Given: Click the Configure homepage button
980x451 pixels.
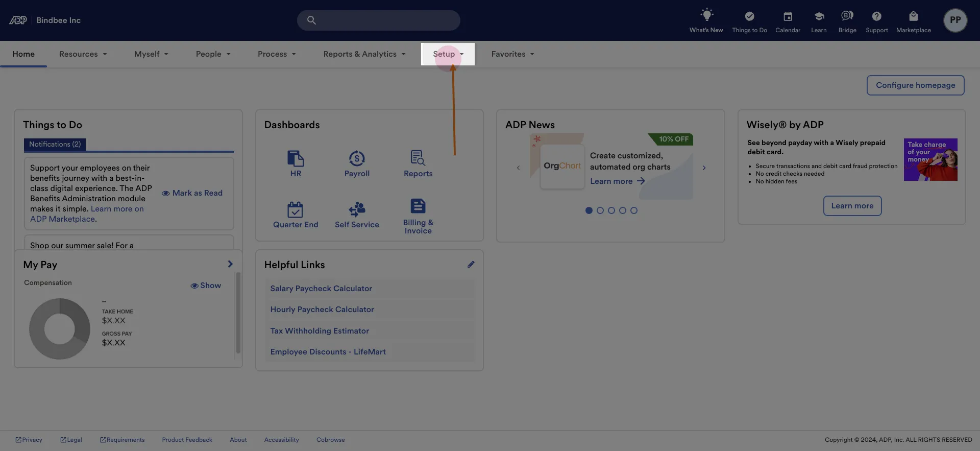Looking at the screenshot, I should (x=916, y=85).
